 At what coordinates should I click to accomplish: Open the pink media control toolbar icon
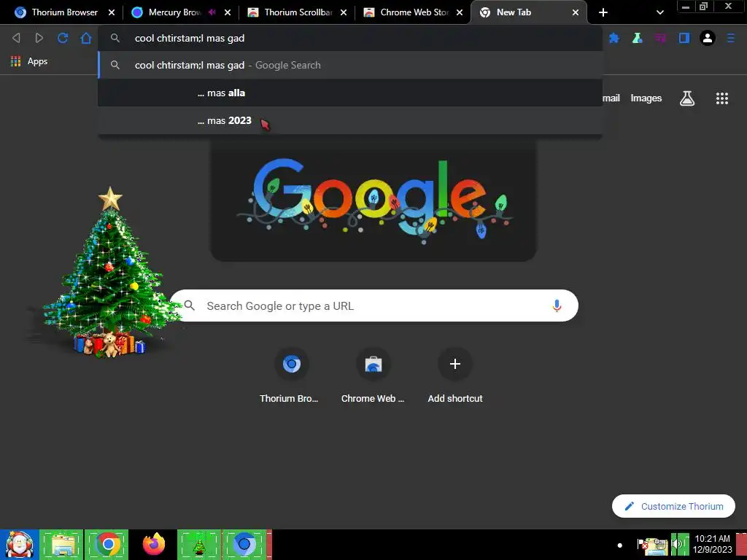[x=660, y=38]
